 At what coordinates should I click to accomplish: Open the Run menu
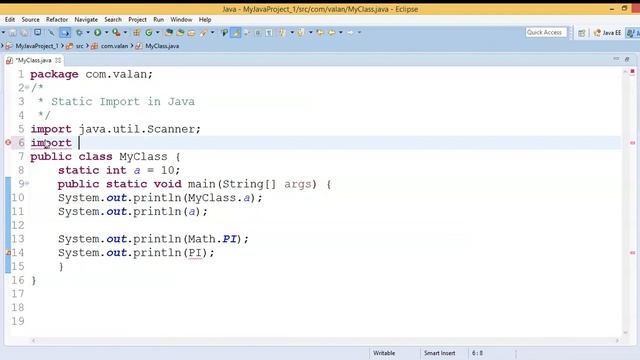(158, 20)
